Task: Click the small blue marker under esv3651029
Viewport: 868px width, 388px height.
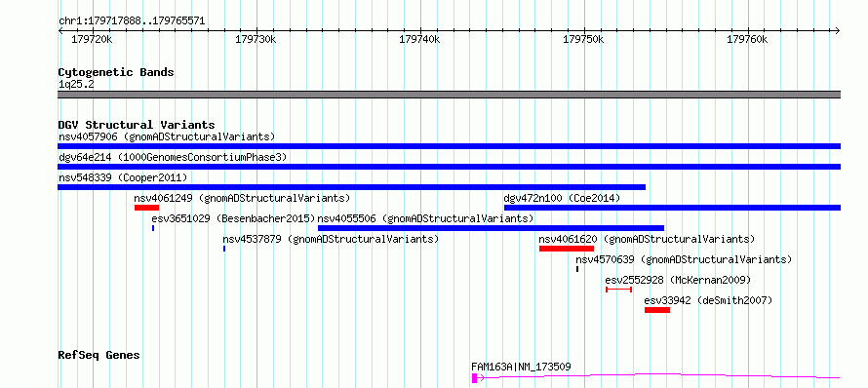Action: 153,228
